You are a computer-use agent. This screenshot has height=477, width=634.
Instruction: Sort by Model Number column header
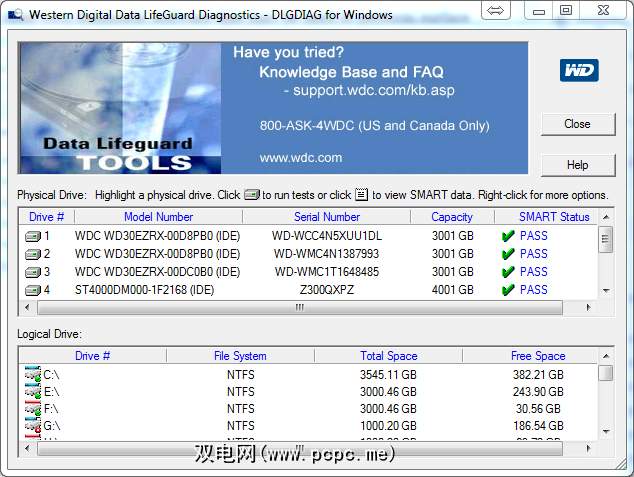(158, 217)
